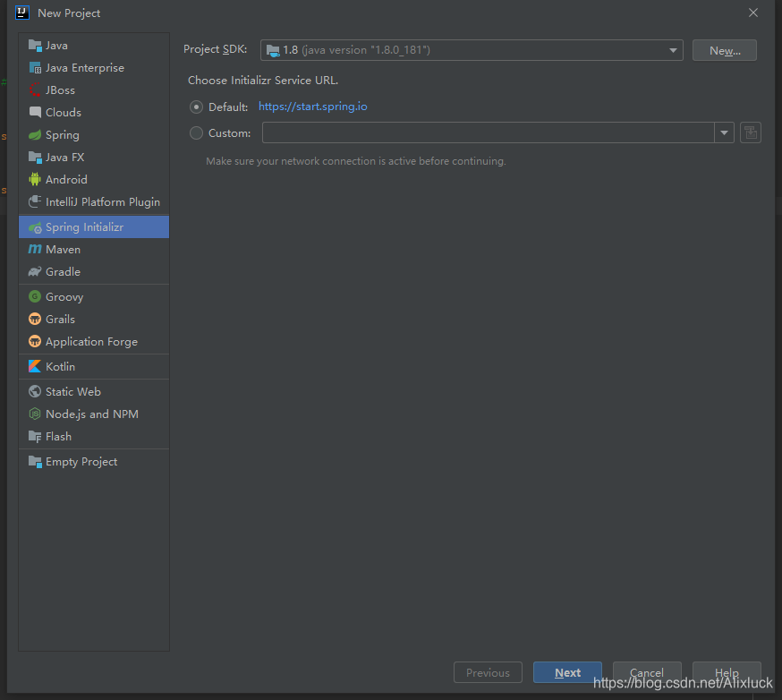This screenshot has width=782, height=700.
Task: Click the Java FX folder icon
Action: tap(35, 158)
